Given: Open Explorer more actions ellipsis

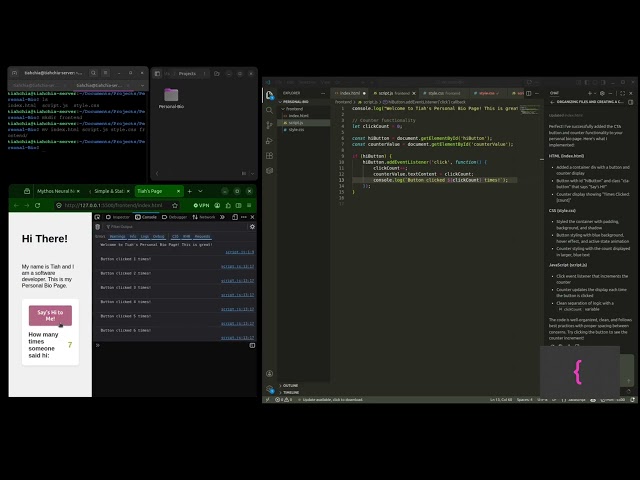Looking at the screenshot, I should pyautogui.click(x=323, y=93).
